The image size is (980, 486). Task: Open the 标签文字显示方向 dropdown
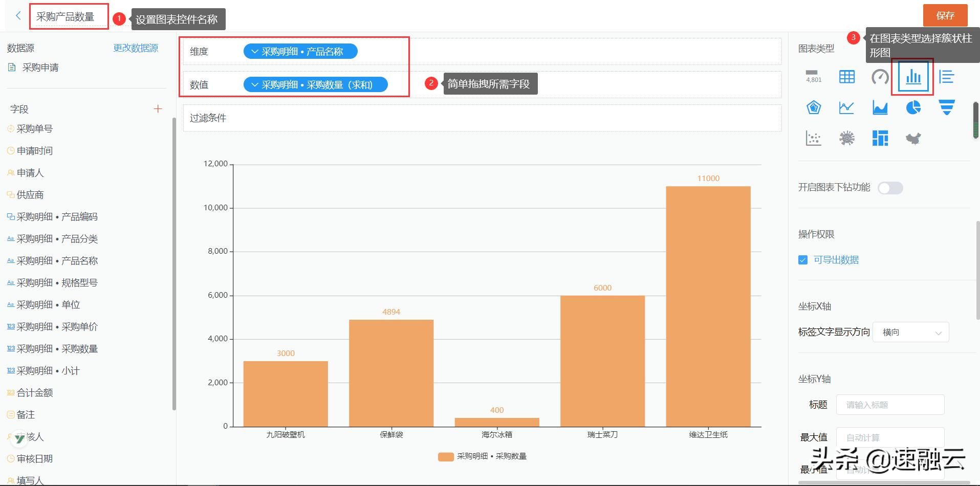910,332
